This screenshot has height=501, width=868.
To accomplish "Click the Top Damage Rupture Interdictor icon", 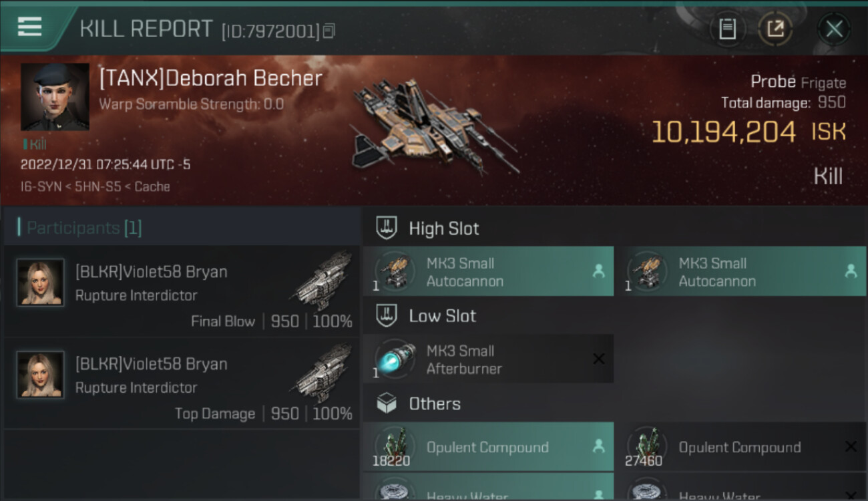I will (322, 374).
